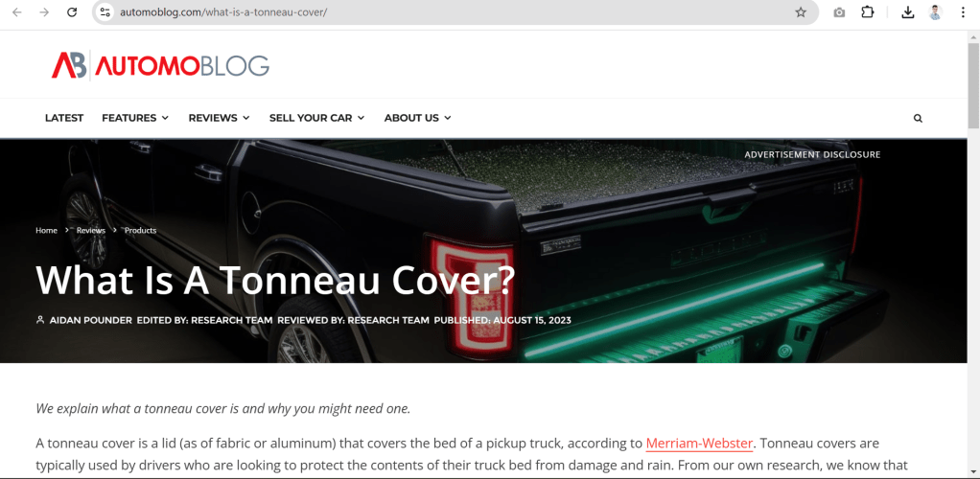Screen dimensions: 980x479
Task: Open the Merriam-Webster link
Action: click(x=699, y=444)
